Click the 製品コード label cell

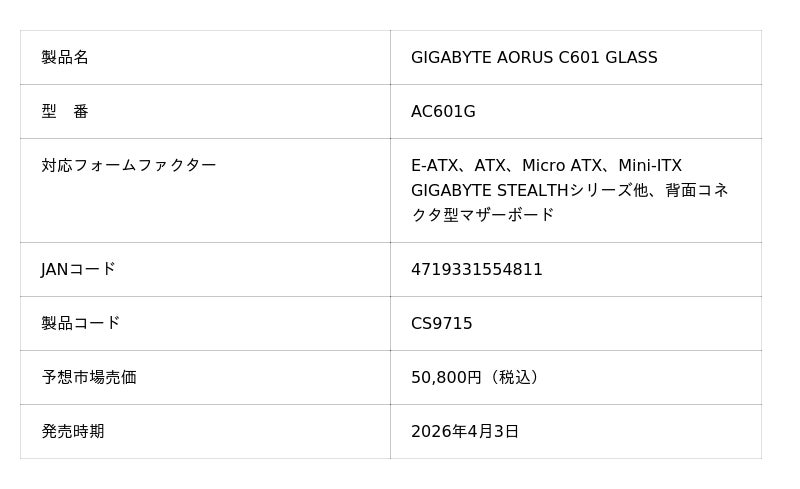point(80,324)
